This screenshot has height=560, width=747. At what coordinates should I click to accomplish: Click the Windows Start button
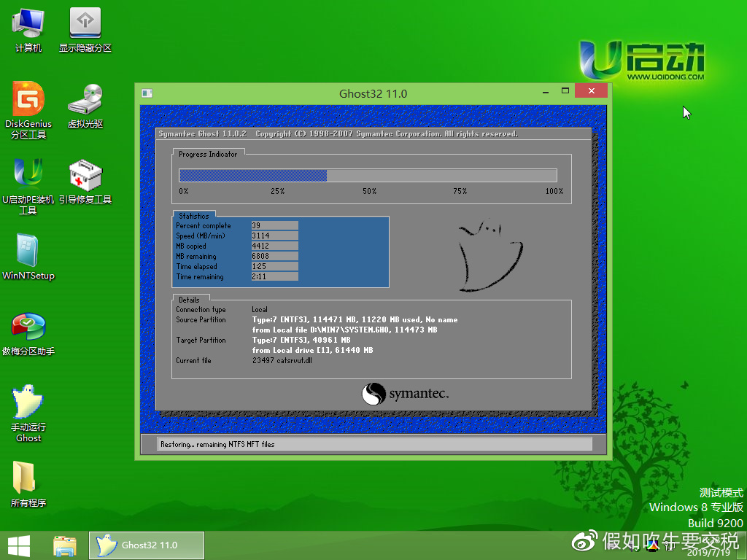point(19,545)
